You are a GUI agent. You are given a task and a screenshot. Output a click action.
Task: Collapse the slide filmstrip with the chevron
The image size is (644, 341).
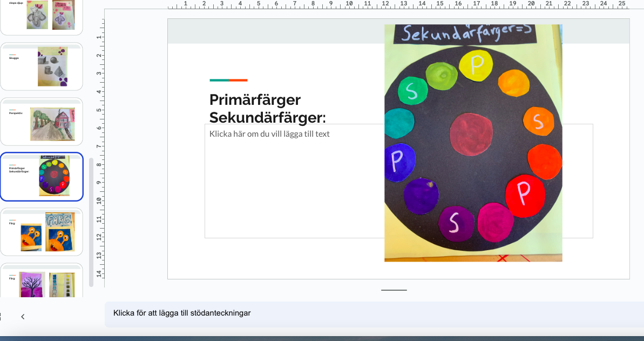[22, 316]
